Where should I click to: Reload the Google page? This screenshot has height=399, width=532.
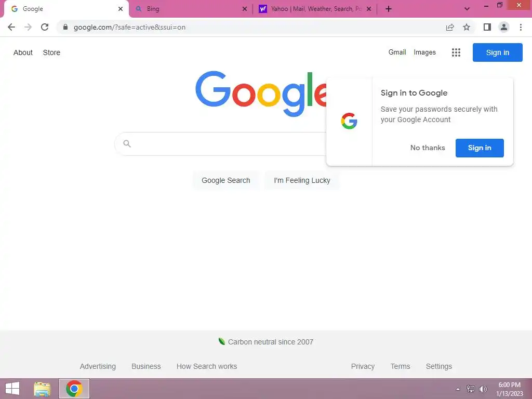(45, 27)
